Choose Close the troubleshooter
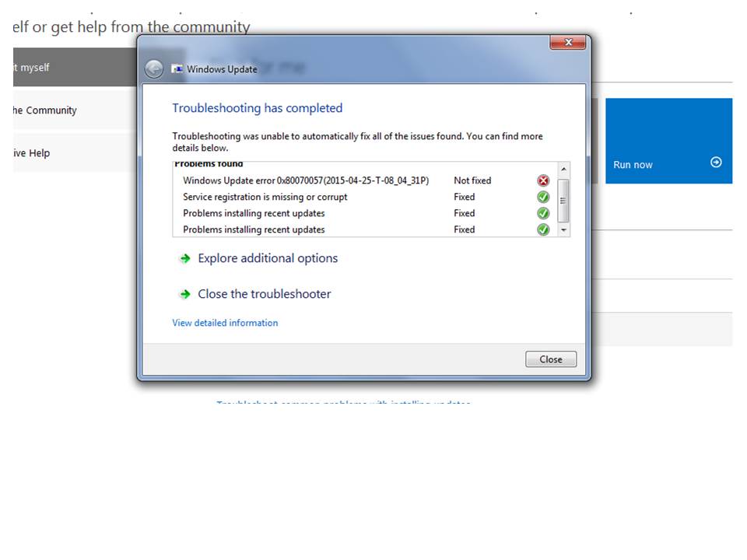Viewport: 747px width, 560px height. (265, 294)
